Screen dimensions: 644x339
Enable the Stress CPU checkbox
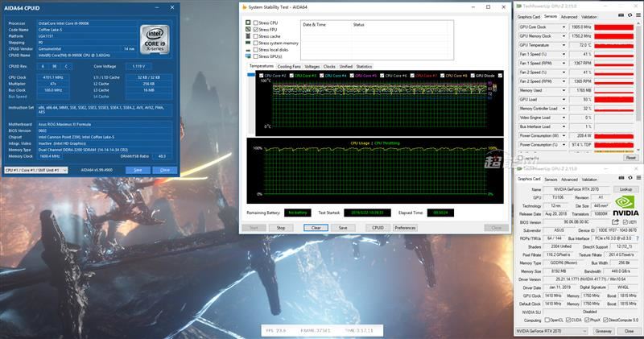(256, 23)
